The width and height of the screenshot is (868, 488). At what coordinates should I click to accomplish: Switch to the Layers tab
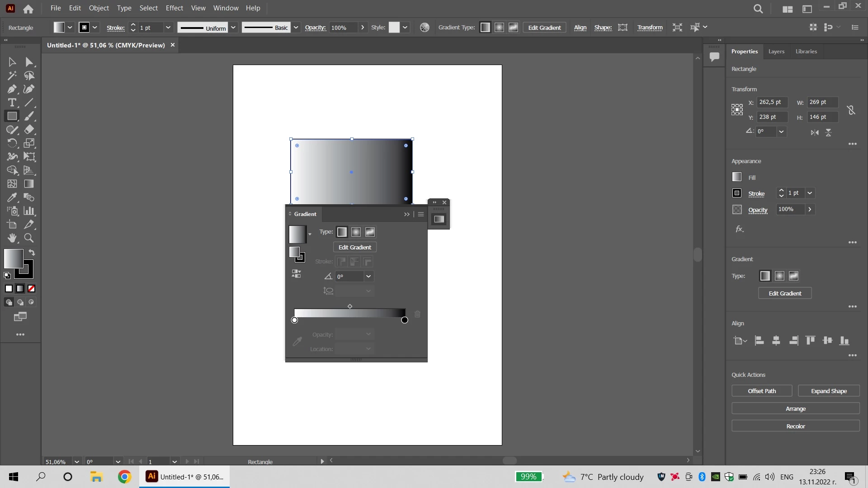776,52
